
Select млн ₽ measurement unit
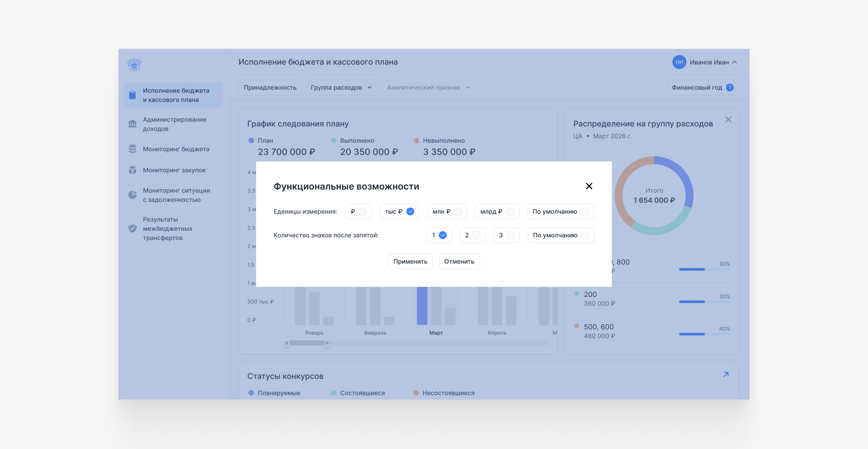(x=447, y=211)
